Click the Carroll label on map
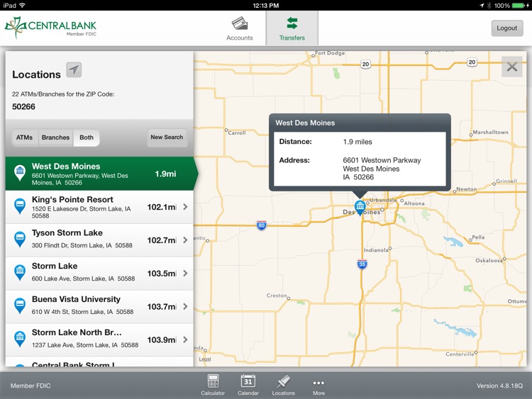 pyautogui.click(x=236, y=133)
